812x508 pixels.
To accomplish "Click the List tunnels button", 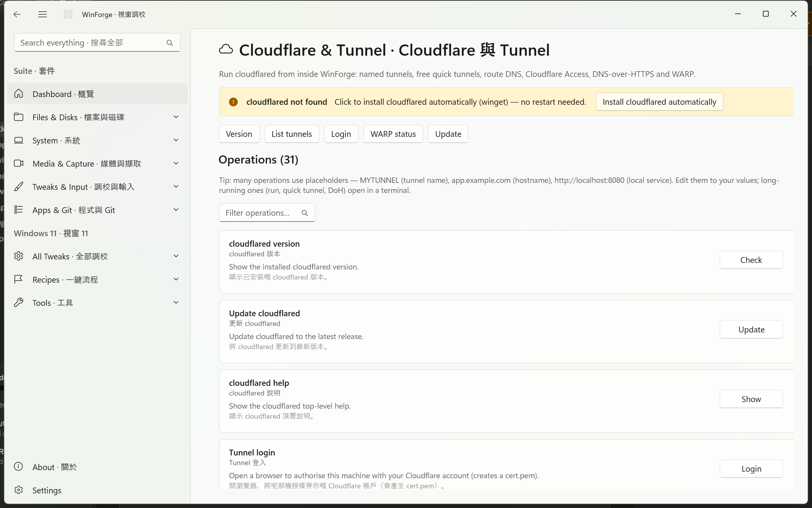I will 292,134.
